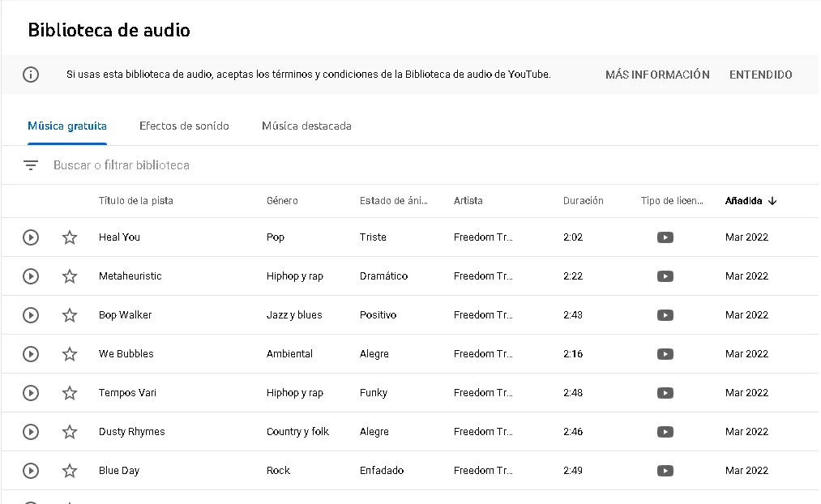The width and height of the screenshot is (821, 504).
Task: Play the track Bop Walker
Action: coord(30,314)
